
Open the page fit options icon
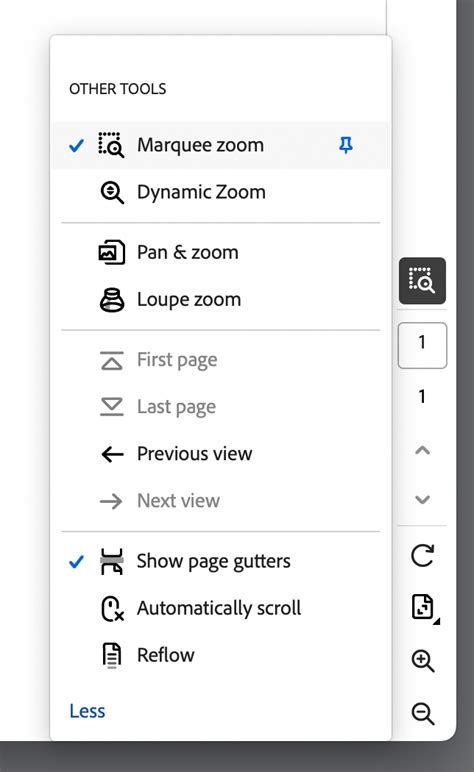(x=423, y=607)
